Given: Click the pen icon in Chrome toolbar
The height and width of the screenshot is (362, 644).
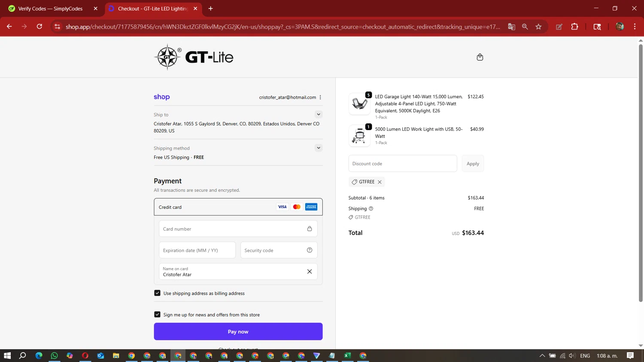Looking at the screenshot, I should coord(559,27).
